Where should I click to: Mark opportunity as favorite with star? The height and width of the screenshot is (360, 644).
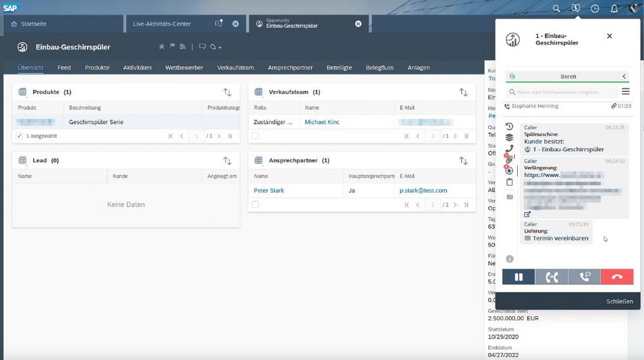point(162,46)
